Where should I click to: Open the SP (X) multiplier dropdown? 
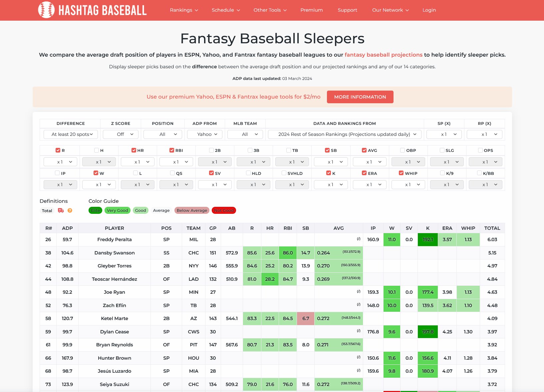point(444,134)
